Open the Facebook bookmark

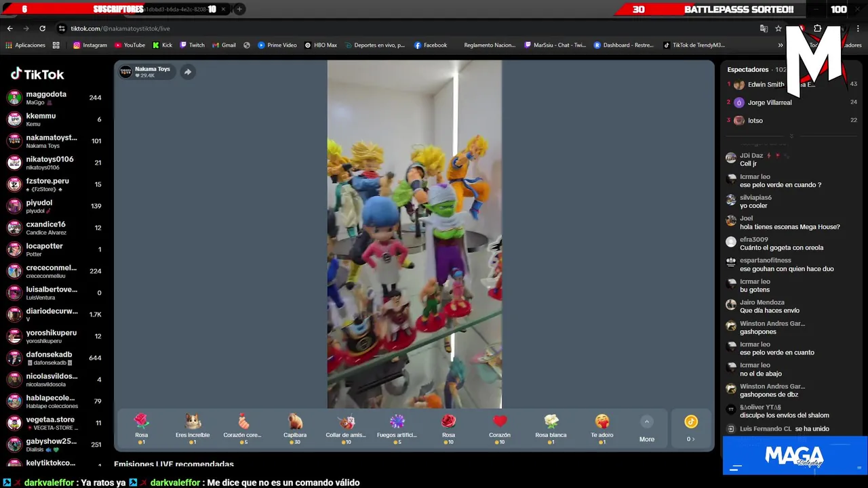(430, 45)
